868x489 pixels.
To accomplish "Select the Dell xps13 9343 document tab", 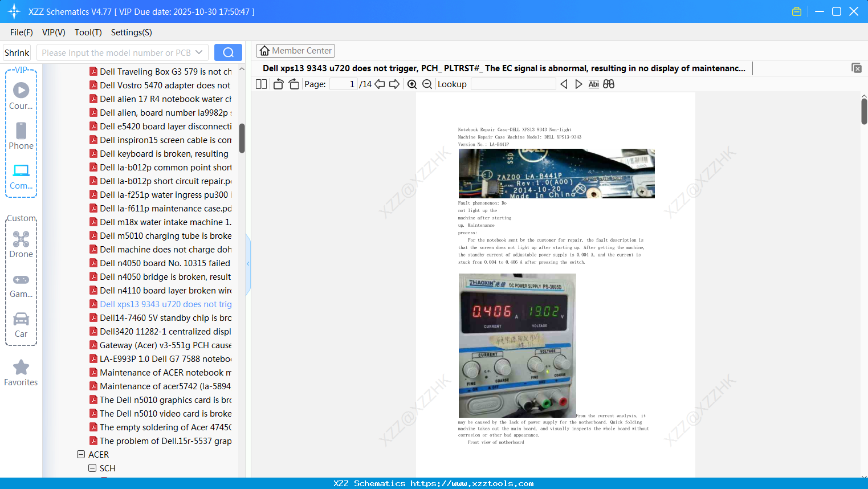I will (x=504, y=68).
